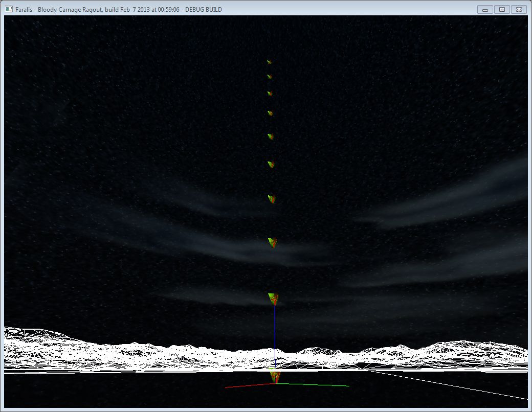Pick the fourth cone from the top
Viewport: 532px width, 412px height.
(270, 113)
